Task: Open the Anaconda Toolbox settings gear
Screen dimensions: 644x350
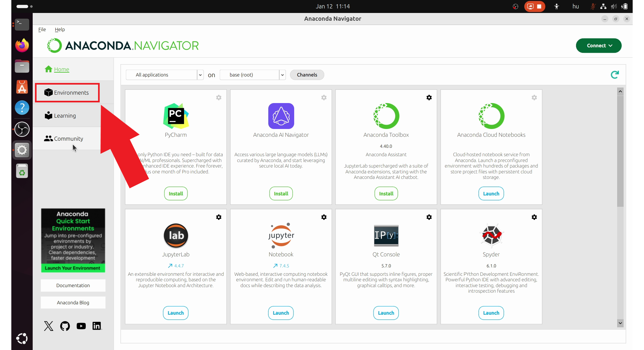Action: point(429,98)
